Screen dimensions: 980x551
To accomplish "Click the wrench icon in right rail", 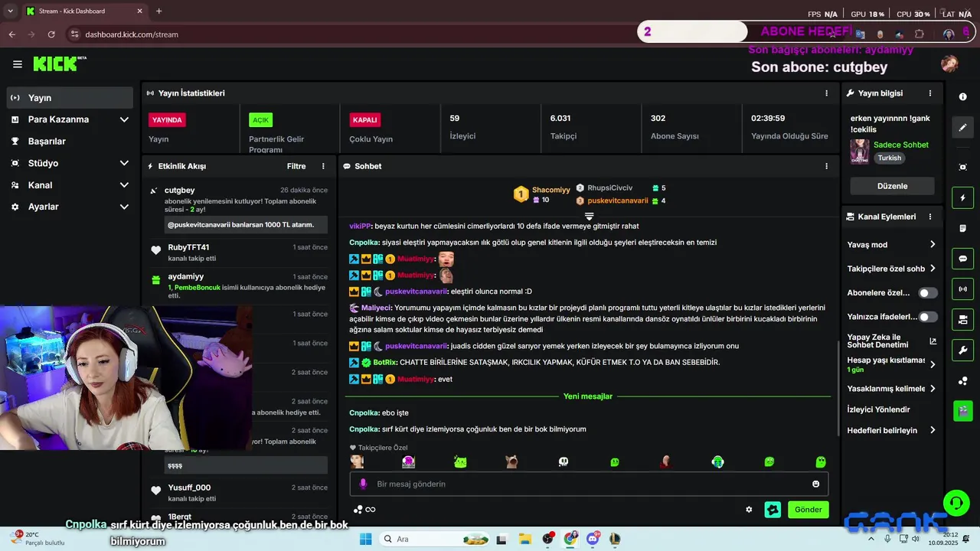I will (x=962, y=350).
